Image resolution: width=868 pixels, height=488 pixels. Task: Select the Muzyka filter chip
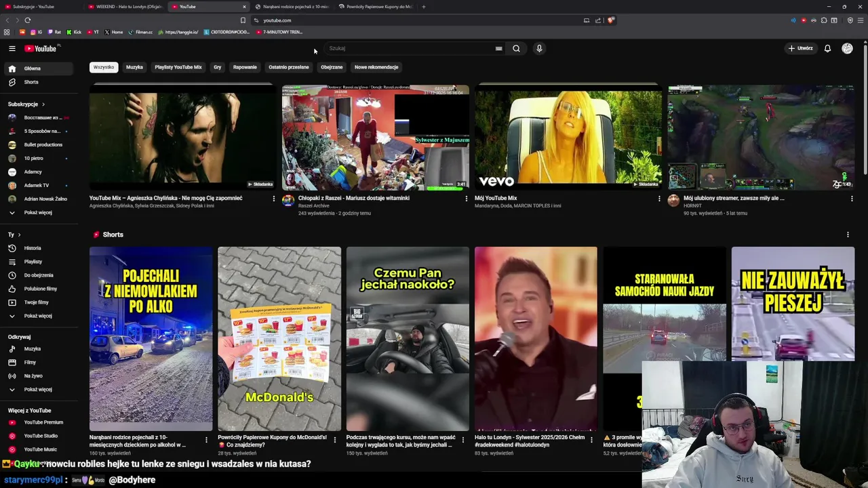134,67
